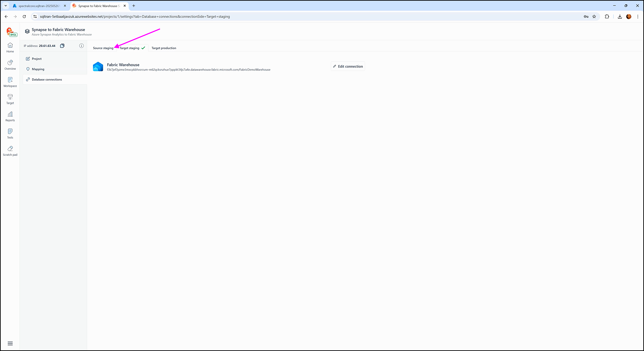Show IP address info tooltip icon
The height and width of the screenshot is (351, 644).
[x=81, y=46]
